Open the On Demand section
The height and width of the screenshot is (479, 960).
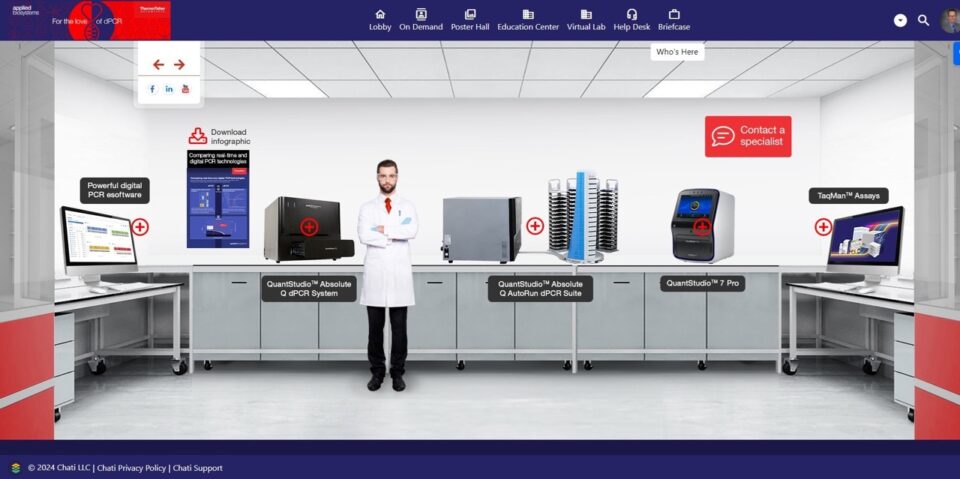click(x=421, y=20)
